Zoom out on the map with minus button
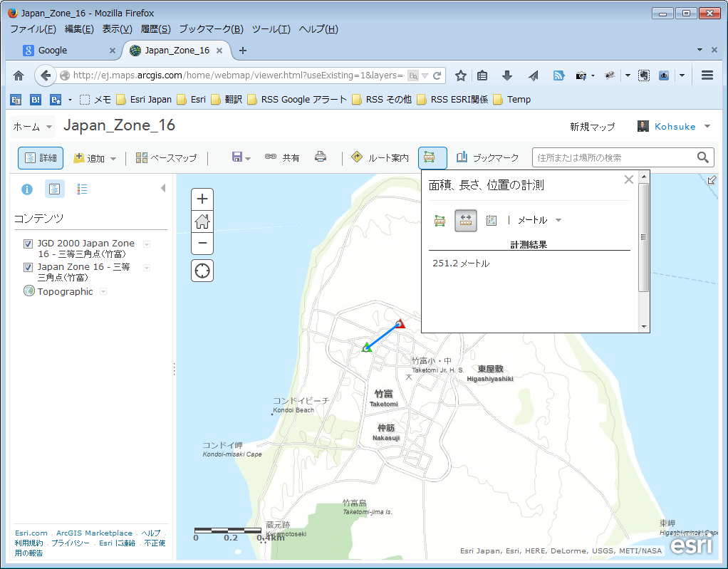728x569 pixels. tap(202, 243)
